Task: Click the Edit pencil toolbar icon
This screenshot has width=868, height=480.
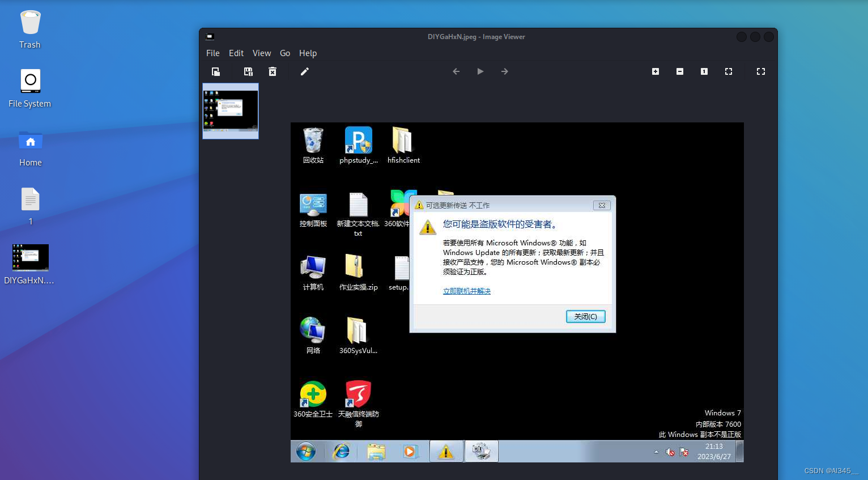Action: (x=305, y=71)
